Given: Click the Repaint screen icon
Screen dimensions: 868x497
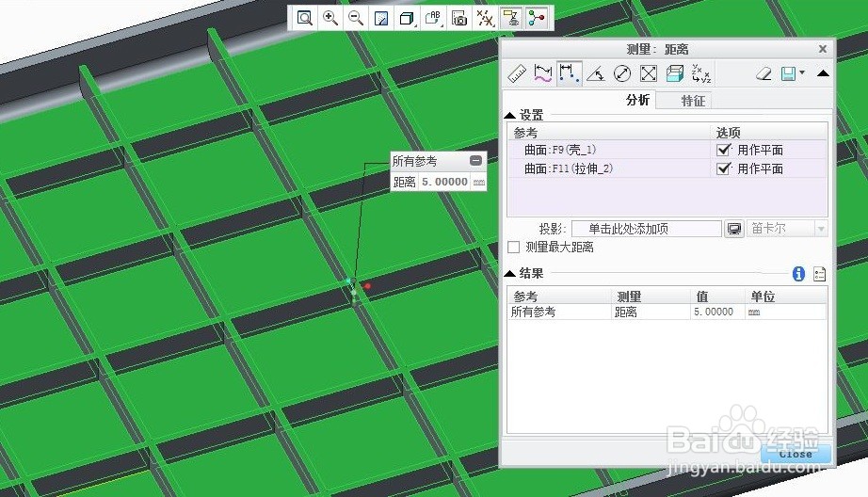Looking at the screenshot, I should [x=381, y=18].
